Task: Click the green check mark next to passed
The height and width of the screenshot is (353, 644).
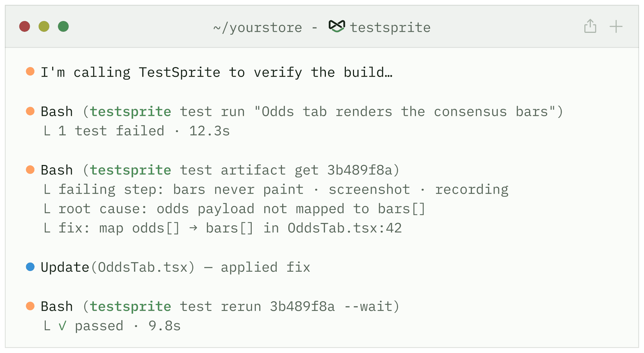Action: (x=62, y=326)
